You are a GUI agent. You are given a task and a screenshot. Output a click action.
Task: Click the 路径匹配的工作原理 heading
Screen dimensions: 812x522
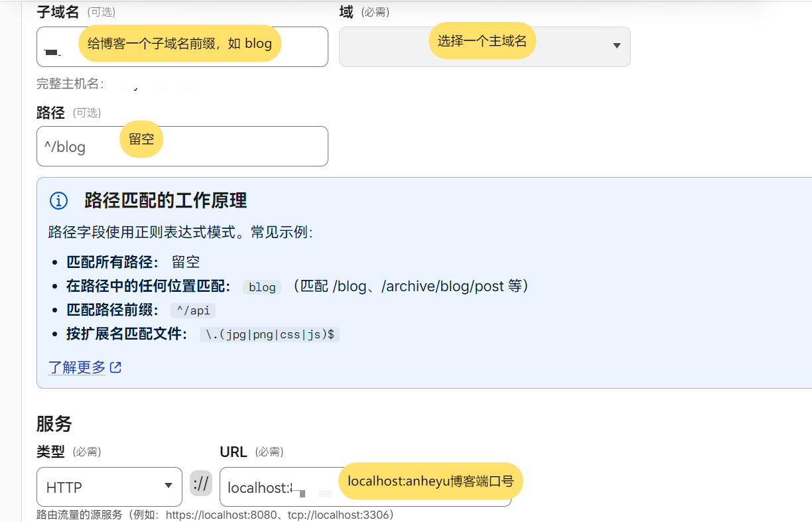click(x=166, y=200)
